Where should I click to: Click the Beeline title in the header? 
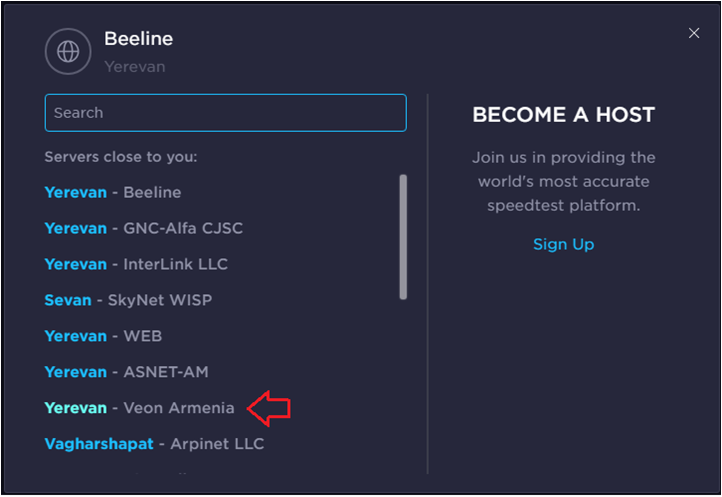point(138,39)
